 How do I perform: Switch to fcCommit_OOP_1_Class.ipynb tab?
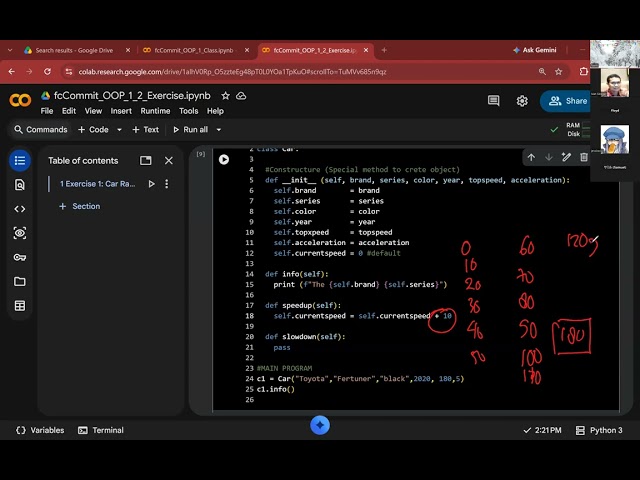[194, 50]
